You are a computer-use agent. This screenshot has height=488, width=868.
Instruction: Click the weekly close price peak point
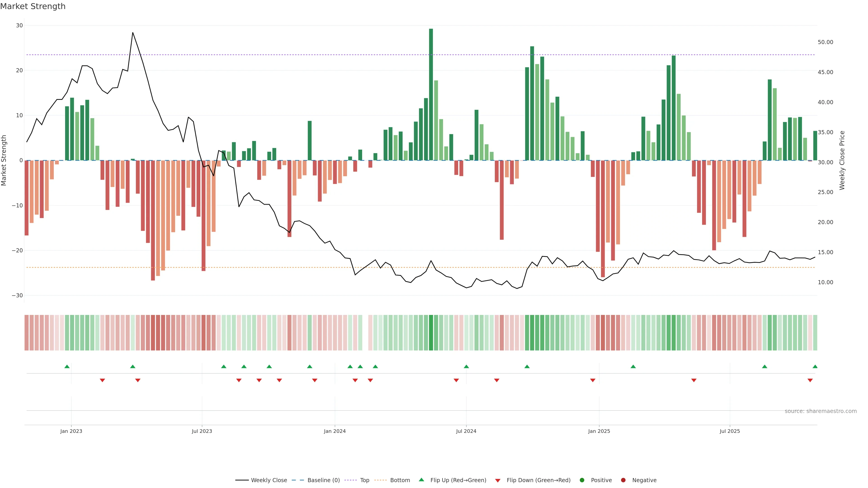coord(133,33)
